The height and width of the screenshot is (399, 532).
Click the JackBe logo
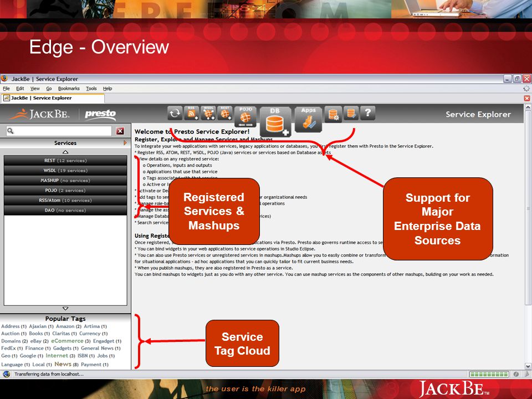click(x=39, y=114)
